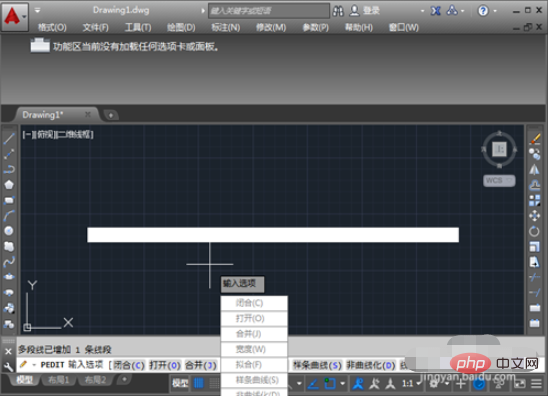Close the command line window

point(8,351)
